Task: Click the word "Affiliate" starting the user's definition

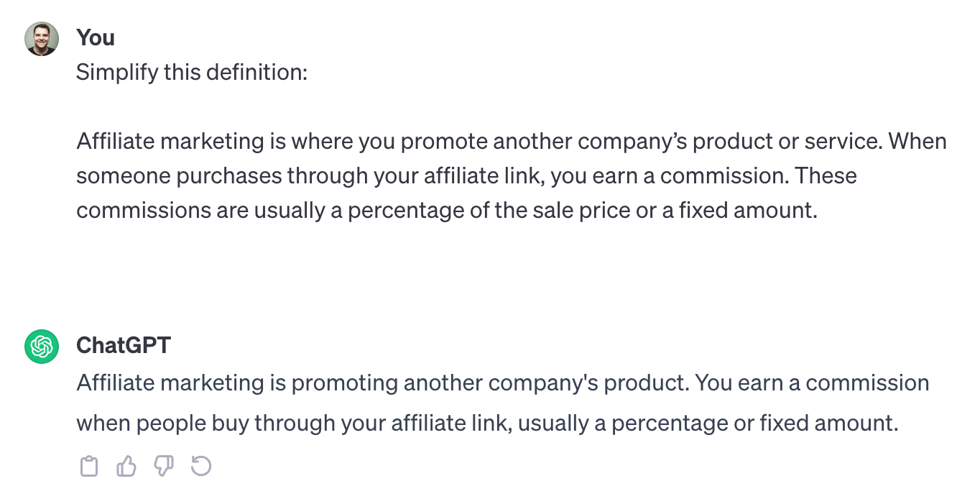Action: point(115,141)
